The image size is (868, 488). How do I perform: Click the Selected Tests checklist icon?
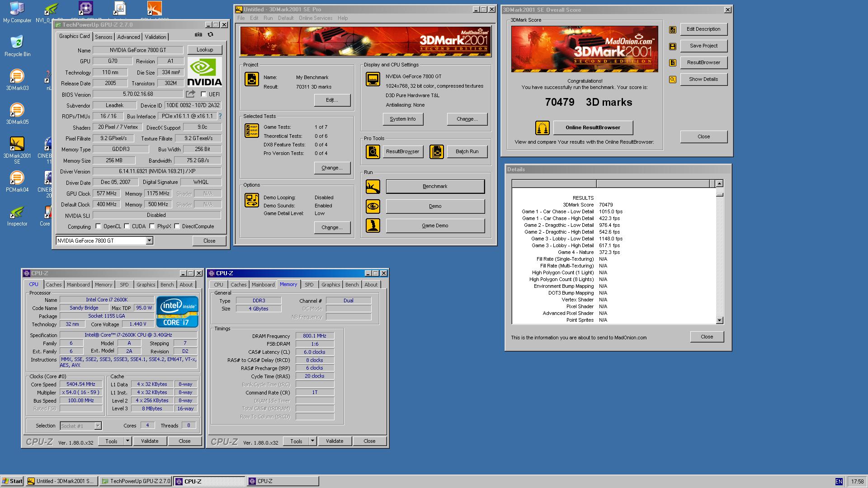pyautogui.click(x=252, y=130)
